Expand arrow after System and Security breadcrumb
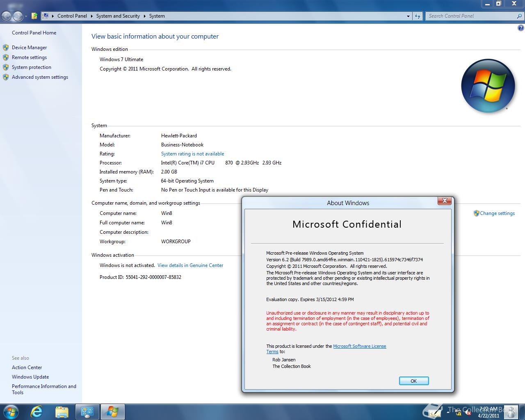The height and width of the screenshot is (420, 525). [144, 16]
